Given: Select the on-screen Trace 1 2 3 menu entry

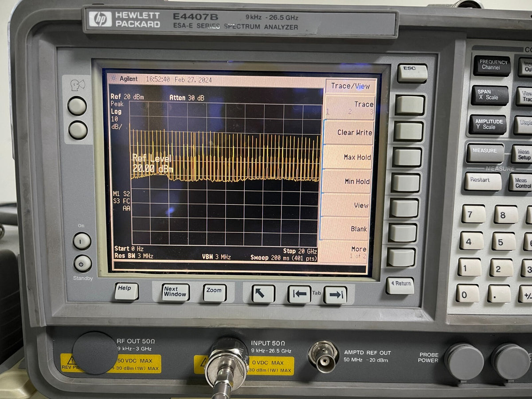Looking at the screenshot, I should pos(350,108).
